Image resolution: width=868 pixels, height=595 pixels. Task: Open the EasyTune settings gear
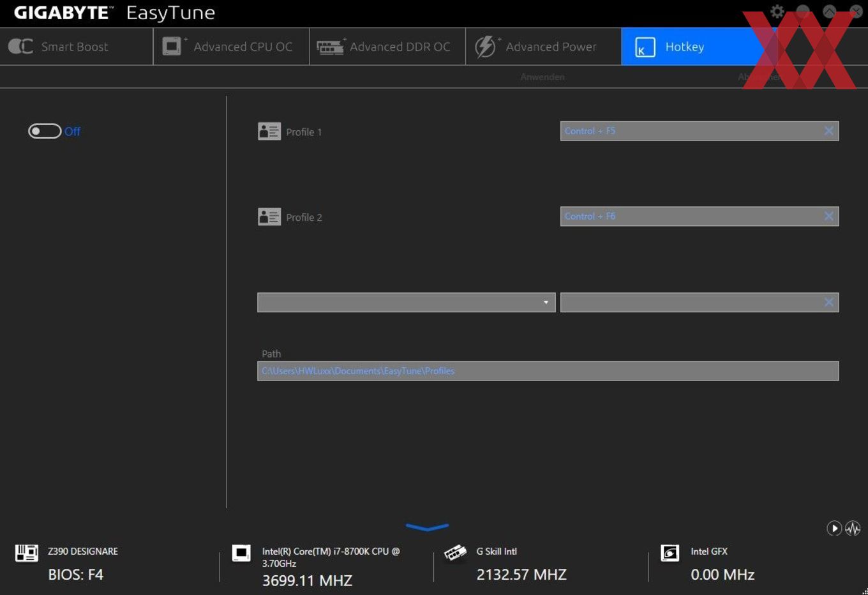point(777,11)
